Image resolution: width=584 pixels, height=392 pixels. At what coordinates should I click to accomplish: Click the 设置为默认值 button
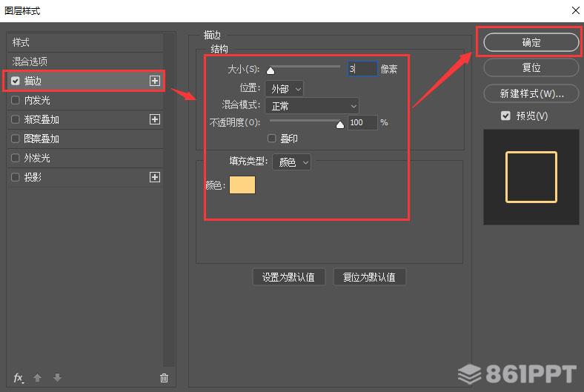288,277
